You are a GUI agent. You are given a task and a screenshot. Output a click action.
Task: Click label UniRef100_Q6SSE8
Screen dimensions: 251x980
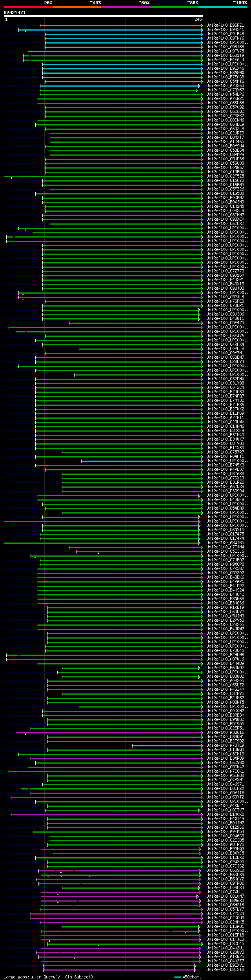click(x=225, y=871)
